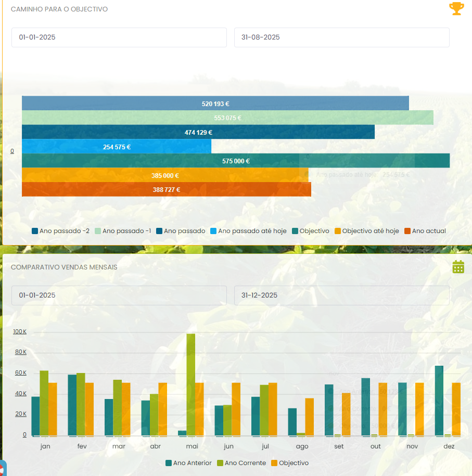Click the teal 'Objectivo' swatch in top legend
472x476 pixels.
click(x=295, y=231)
